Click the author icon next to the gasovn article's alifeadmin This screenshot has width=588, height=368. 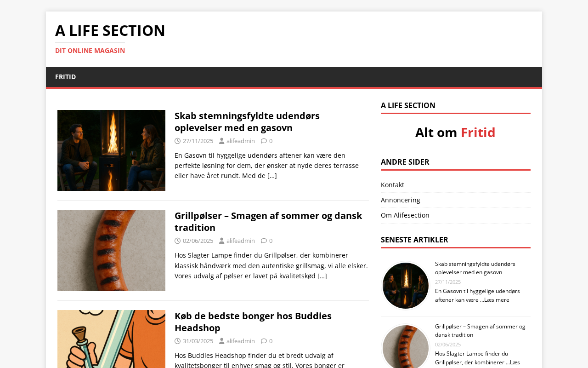coord(221,141)
